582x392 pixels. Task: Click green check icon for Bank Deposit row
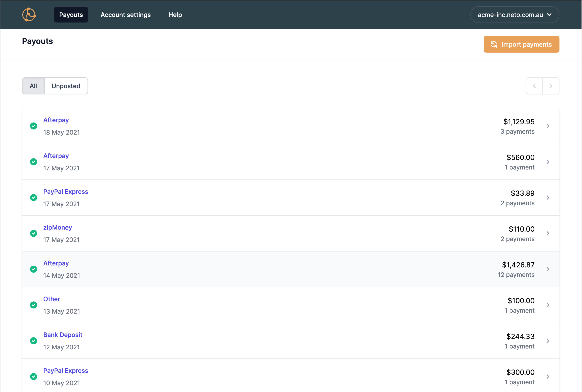tap(33, 340)
